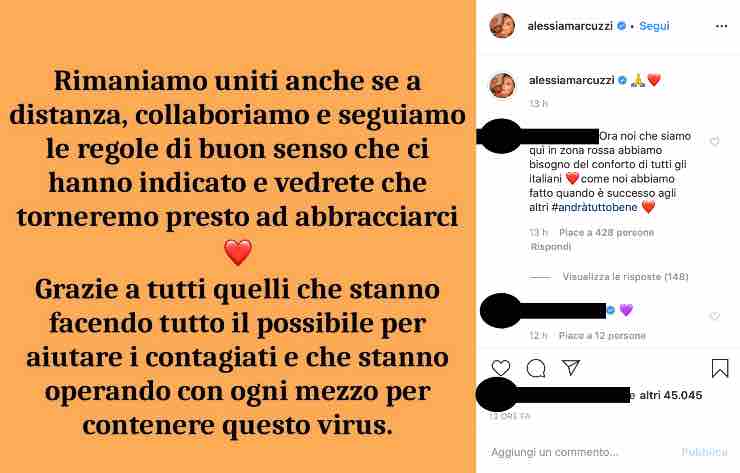The width and height of the screenshot is (740, 473).
Task: Open alessiamarcuzzi username link in header
Action: click(570, 26)
